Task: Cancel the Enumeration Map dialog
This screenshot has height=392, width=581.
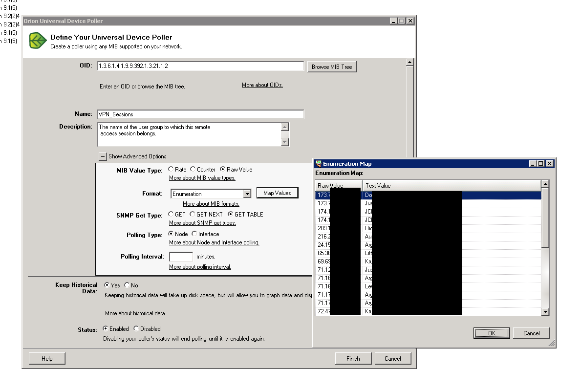Action: click(531, 333)
